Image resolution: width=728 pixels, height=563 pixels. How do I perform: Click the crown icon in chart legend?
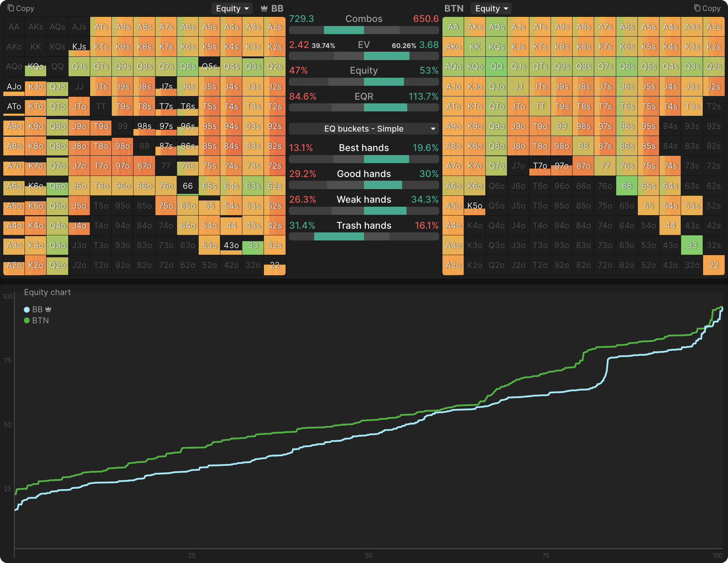(x=48, y=309)
